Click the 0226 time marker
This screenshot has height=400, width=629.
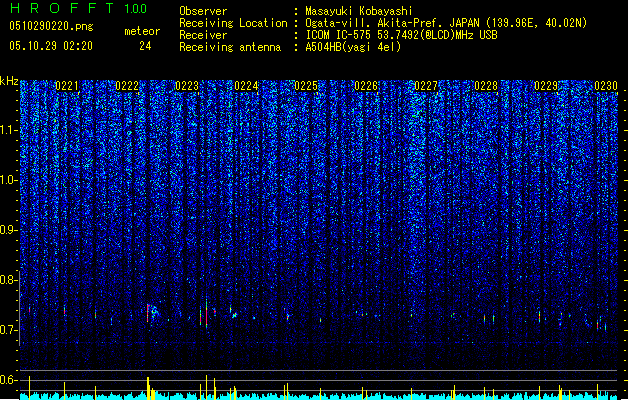[x=366, y=86]
